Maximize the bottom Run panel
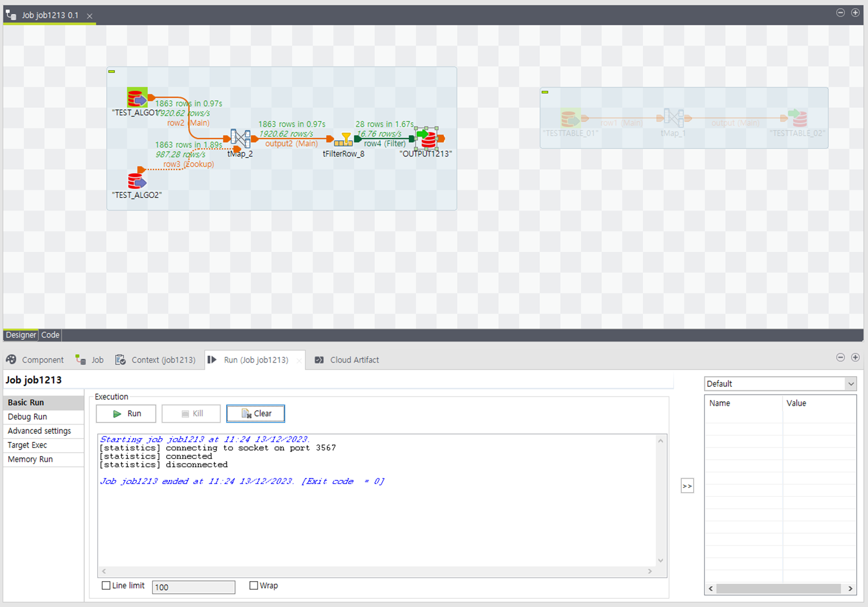Image resolution: width=868 pixels, height=607 pixels. [855, 357]
